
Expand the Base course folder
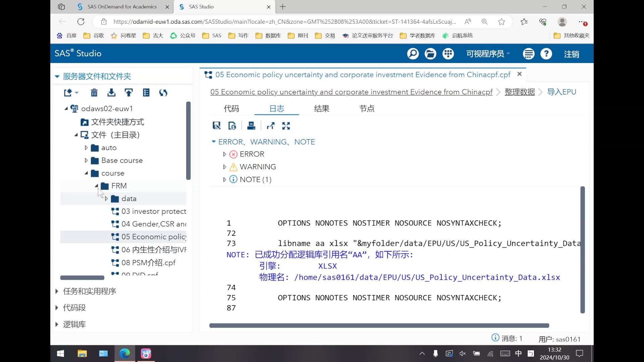click(x=86, y=160)
